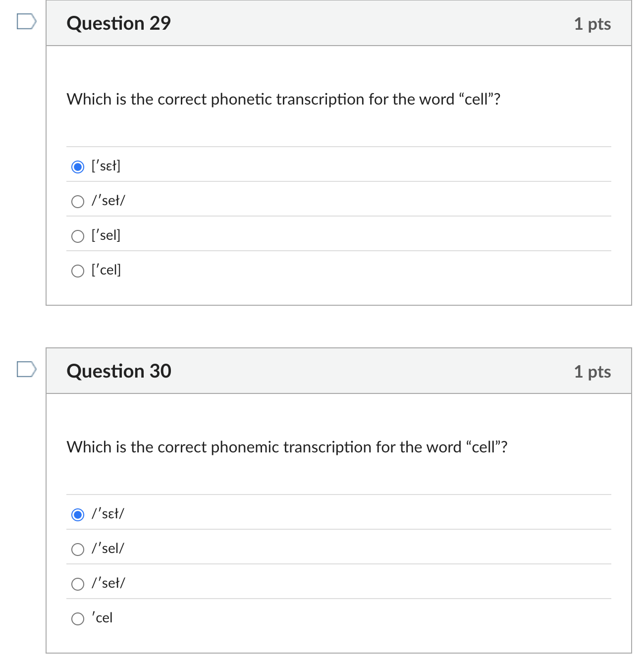The height and width of the screenshot is (664, 644).
Task: Choose the /'seł/ answer in Question 30
Action: click(78, 584)
